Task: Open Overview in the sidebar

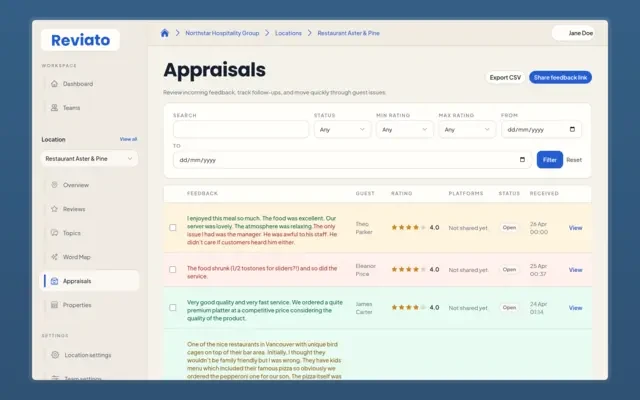Action: (91, 185)
